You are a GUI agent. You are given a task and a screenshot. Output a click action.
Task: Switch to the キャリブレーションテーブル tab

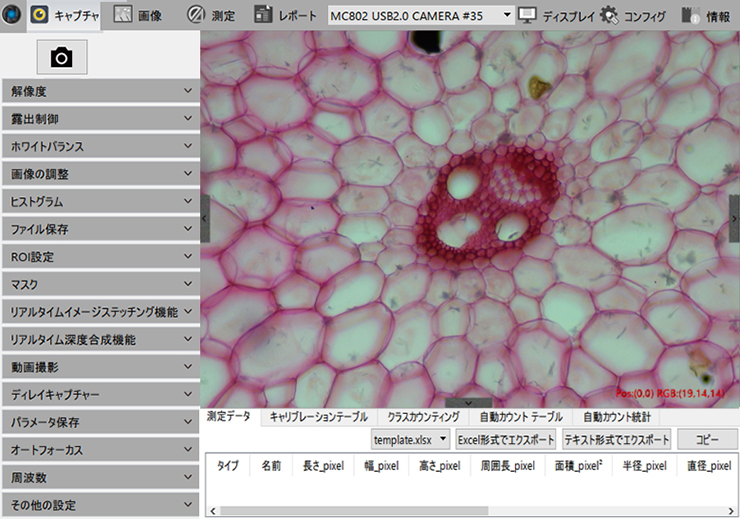pos(319,417)
